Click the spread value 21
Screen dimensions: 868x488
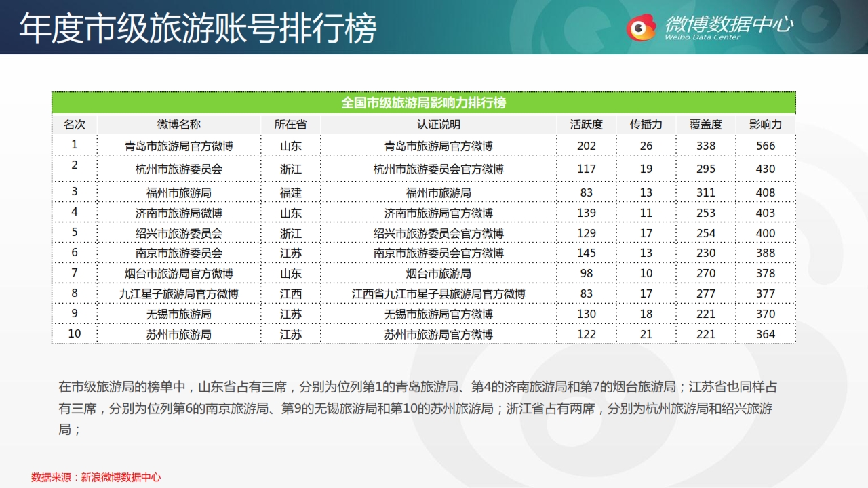tap(646, 334)
